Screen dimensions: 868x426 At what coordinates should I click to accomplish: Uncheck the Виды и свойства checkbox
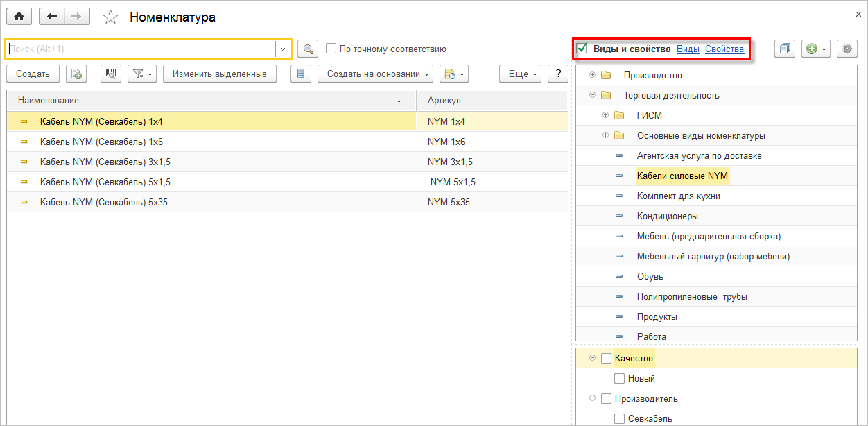point(582,49)
